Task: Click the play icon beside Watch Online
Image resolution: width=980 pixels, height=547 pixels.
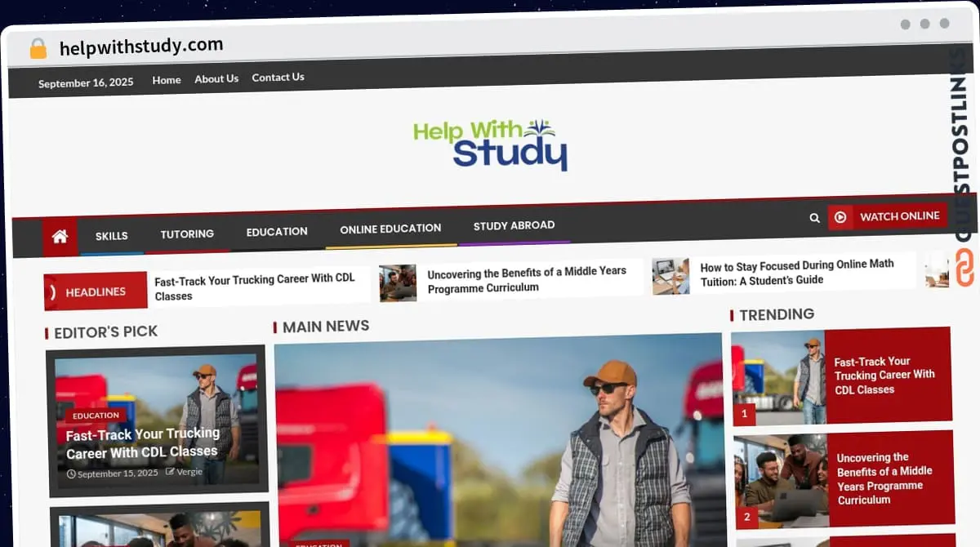Action: [x=840, y=217]
